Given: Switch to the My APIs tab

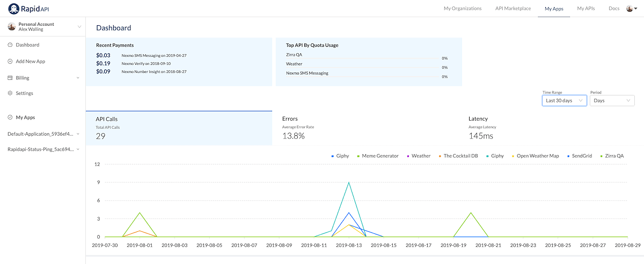Looking at the screenshot, I should pyautogui.click(x=586, y=9).
